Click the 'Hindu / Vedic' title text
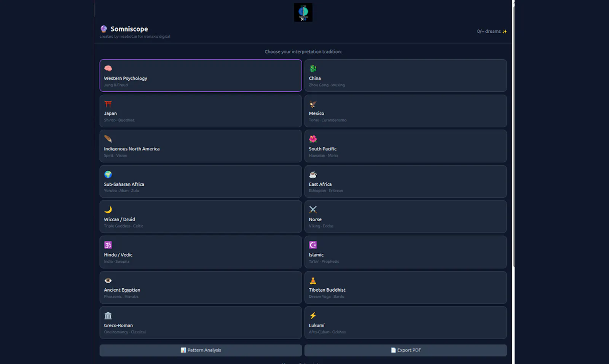 pyautogui.click(x=118, y=255)
